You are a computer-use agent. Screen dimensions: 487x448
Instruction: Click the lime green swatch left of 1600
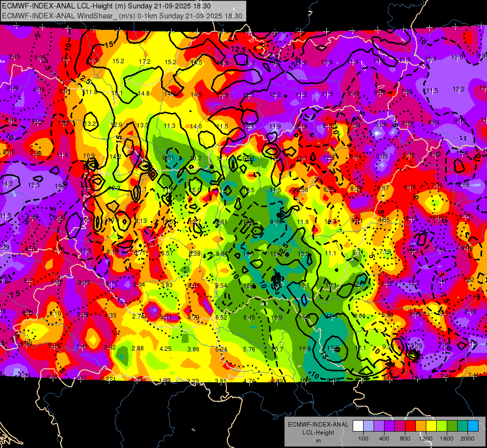point(442,426)
